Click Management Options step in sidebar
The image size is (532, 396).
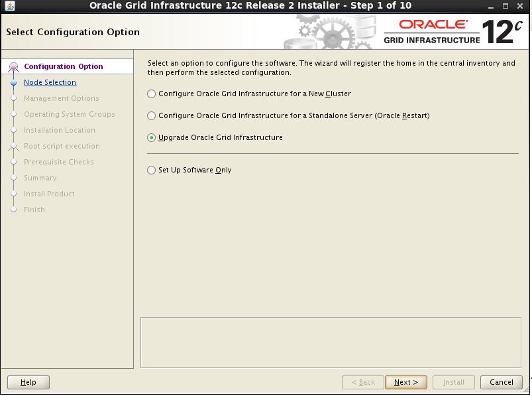click(62, 98)
